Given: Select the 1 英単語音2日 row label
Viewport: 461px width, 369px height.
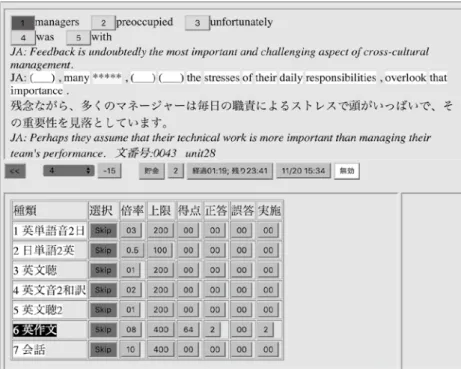Looking at the screenshot, I should pyautogui.click(x=49, y=231).
